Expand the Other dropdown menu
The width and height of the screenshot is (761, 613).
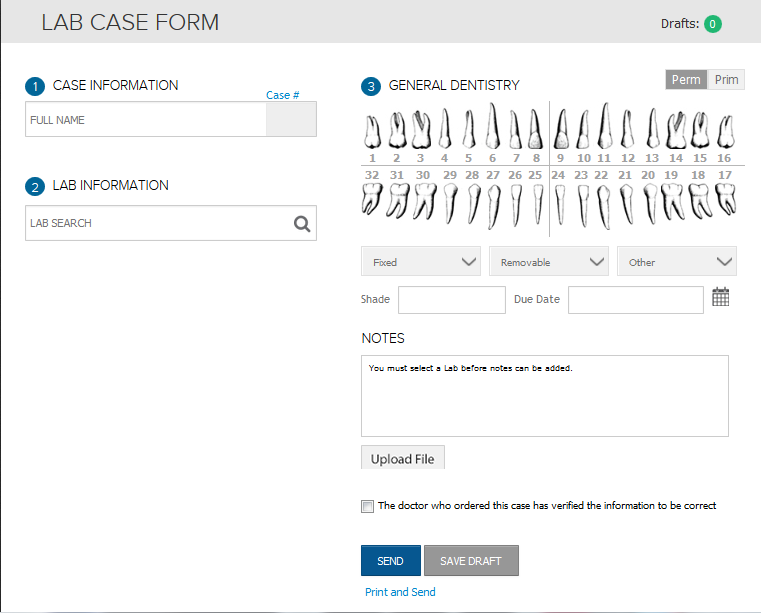pyautogui.click(x=677, y=262)
